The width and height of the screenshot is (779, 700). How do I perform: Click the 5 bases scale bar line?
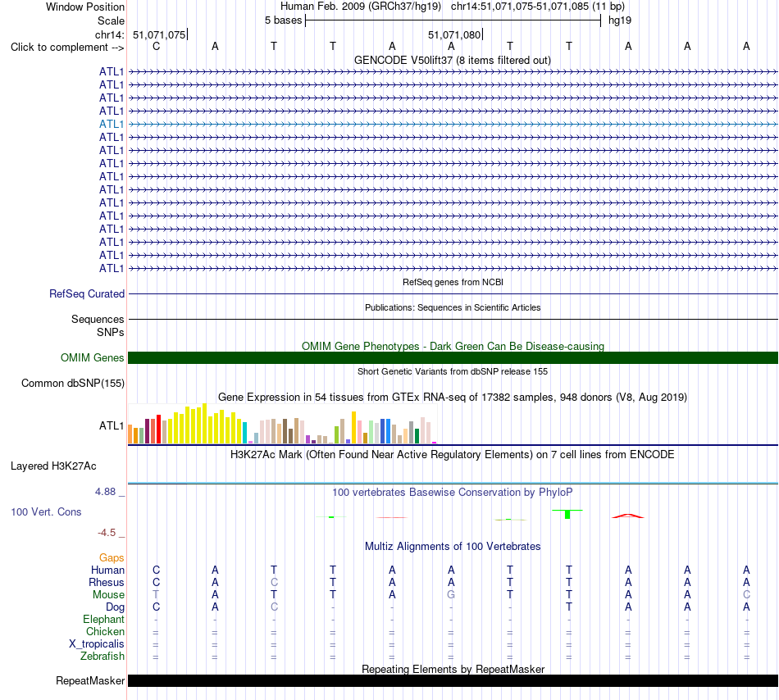(453, 20)
